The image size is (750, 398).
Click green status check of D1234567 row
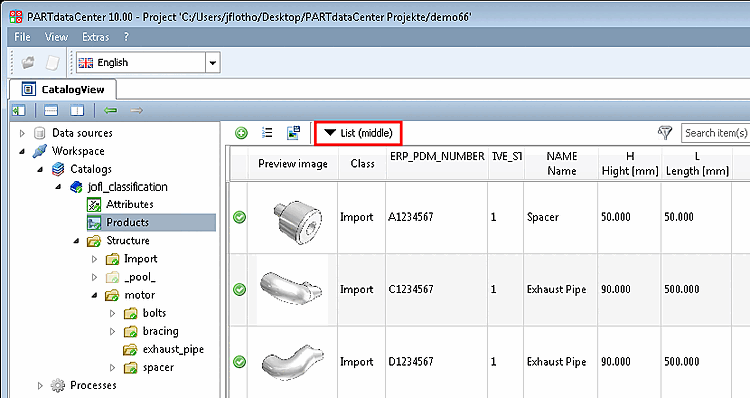pyautogui.click(x=239, y=362)
